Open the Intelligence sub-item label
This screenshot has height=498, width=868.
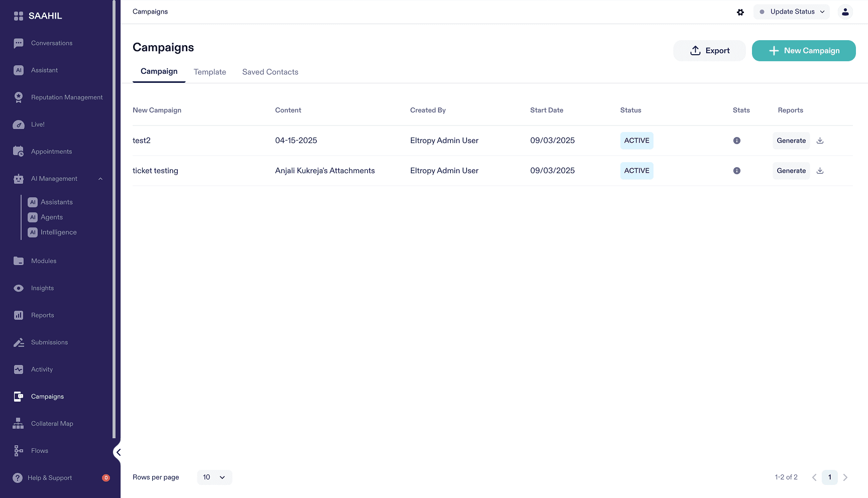point(59,232)
